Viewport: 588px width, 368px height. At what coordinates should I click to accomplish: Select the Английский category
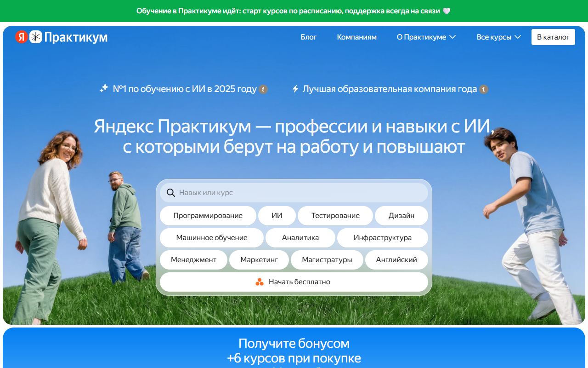click(x=396, y=260)
